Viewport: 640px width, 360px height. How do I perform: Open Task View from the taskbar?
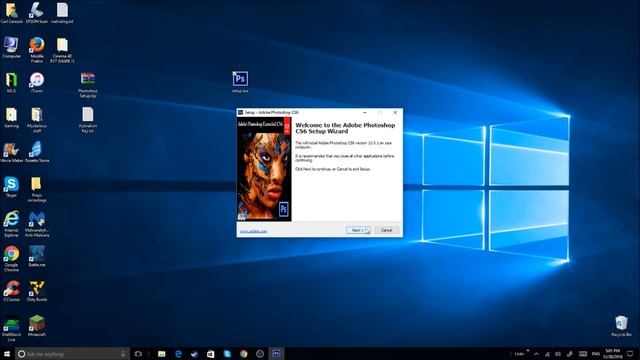(x=138, y=354)
